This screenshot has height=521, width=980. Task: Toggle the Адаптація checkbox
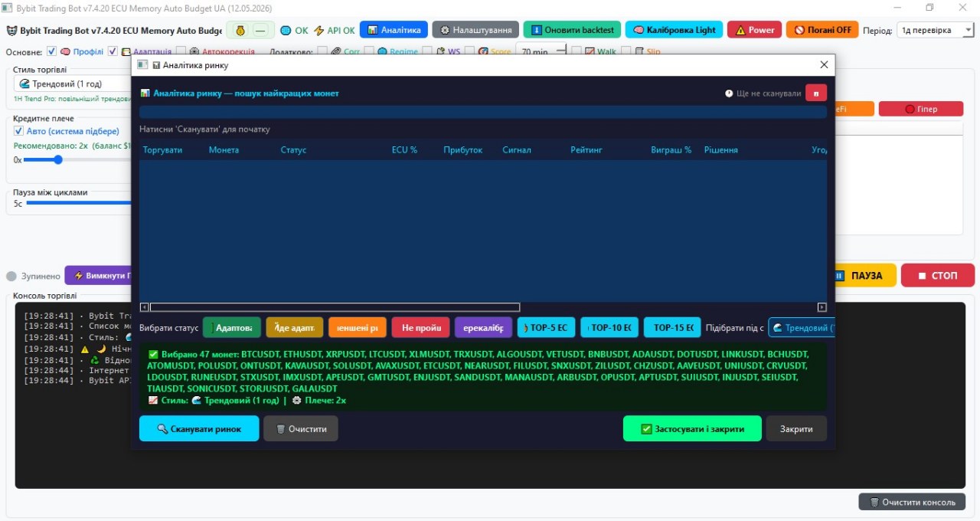point(113,51)
